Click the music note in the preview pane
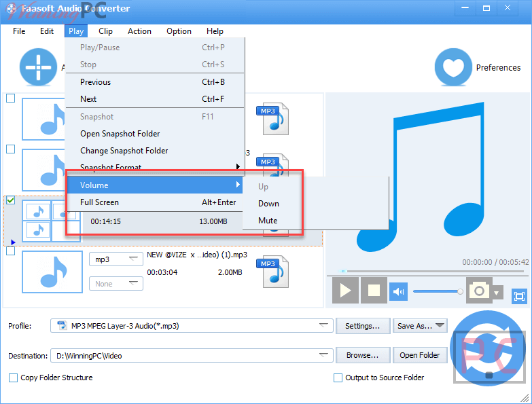Viewport: 532px width, 404px height. [x=421, y=177]
